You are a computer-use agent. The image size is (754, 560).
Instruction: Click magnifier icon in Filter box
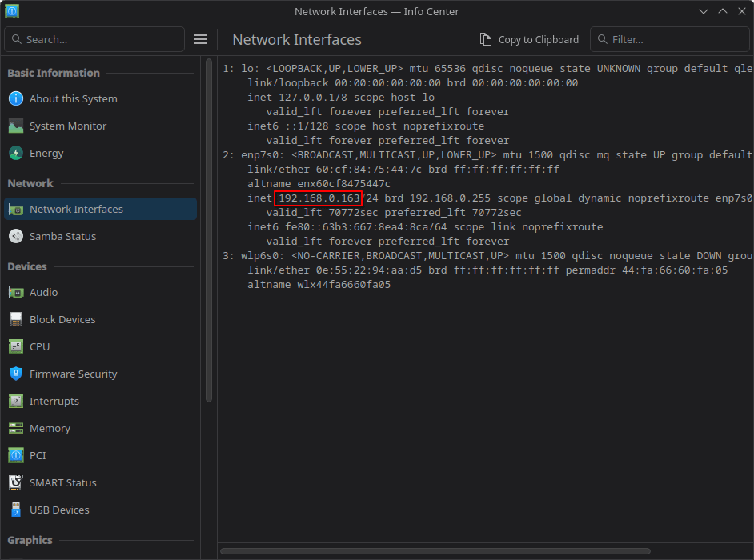602,39
